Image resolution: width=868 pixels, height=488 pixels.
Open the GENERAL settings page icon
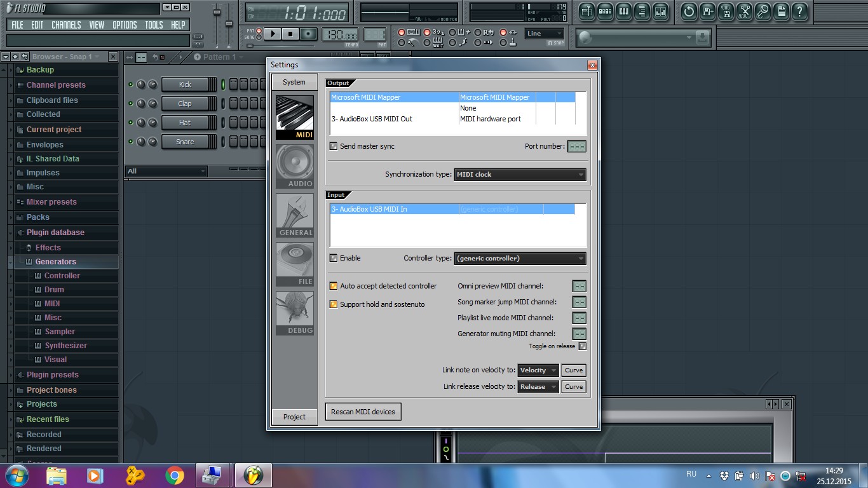coord(295,215)
